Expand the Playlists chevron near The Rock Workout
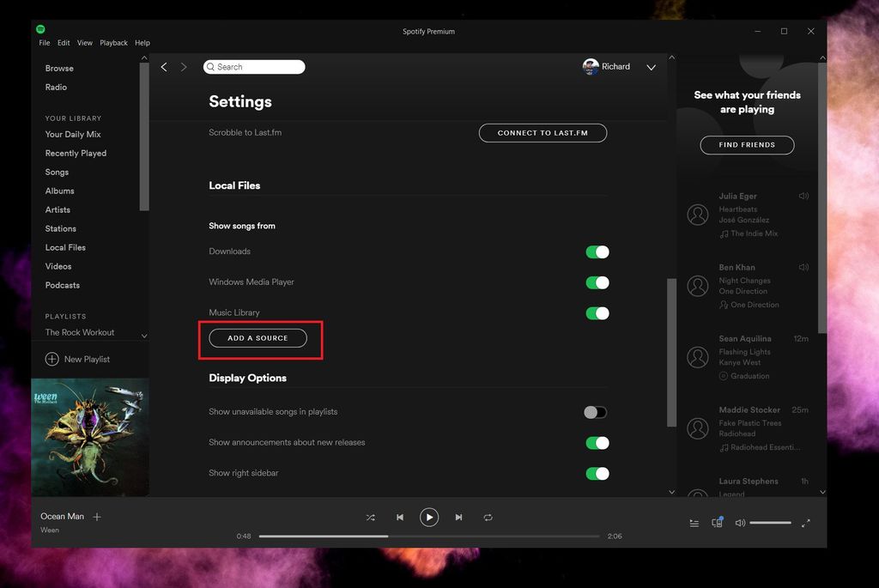 [x=143, y=336]
